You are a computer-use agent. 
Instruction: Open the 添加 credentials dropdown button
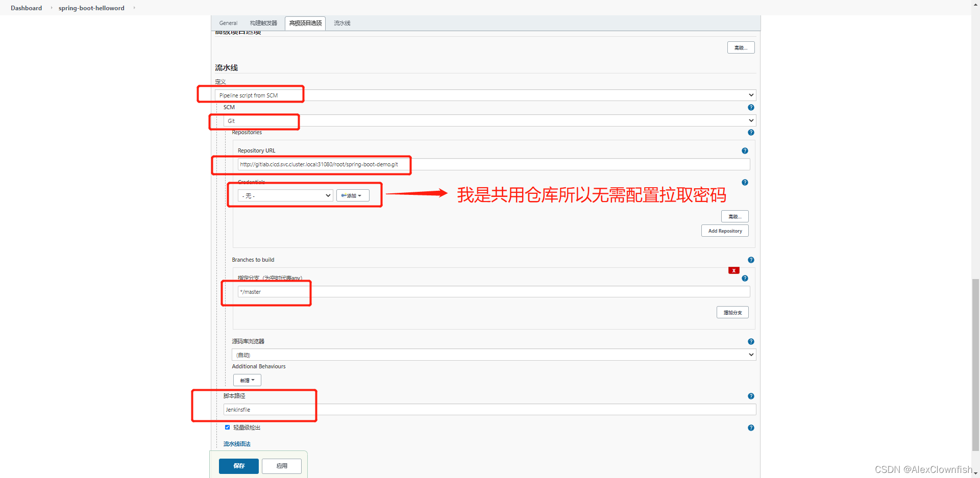click(x=353, y=196)
